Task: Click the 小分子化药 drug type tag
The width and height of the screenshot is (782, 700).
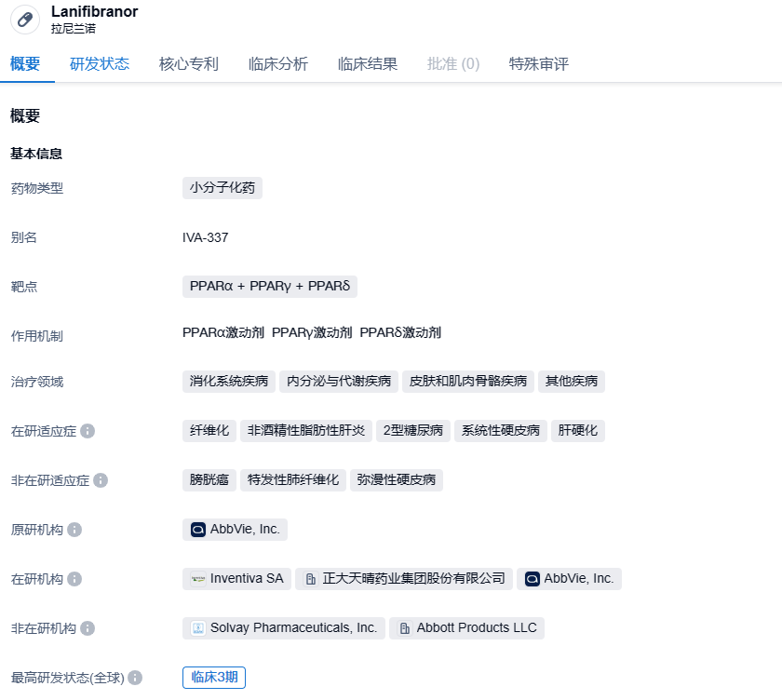Action: pos(222,188)
